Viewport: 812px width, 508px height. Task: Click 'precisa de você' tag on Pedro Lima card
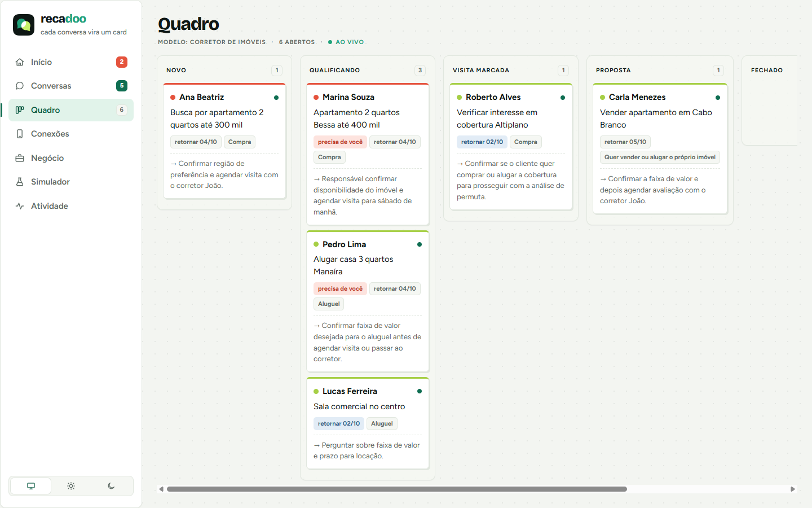340,289
